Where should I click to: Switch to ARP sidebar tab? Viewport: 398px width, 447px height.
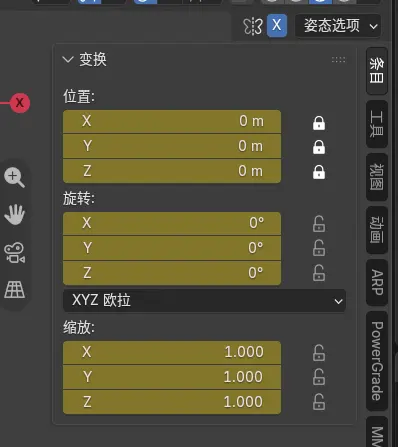point(377,282)
